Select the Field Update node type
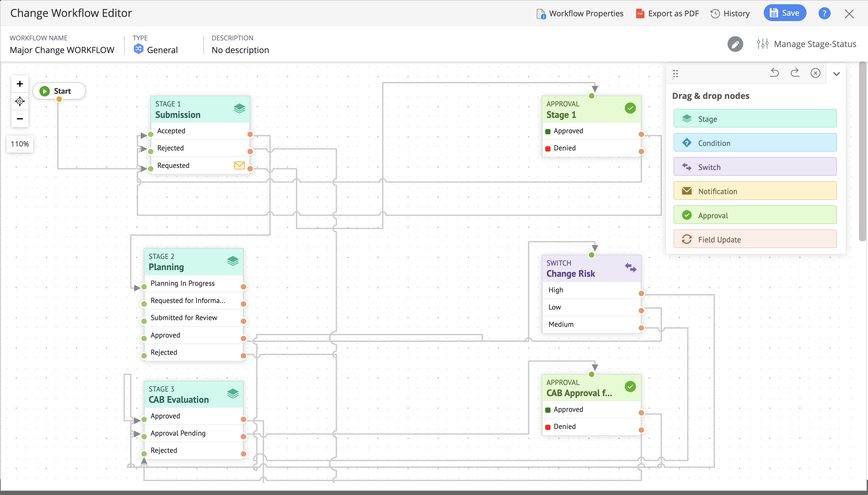 point(755,239)
